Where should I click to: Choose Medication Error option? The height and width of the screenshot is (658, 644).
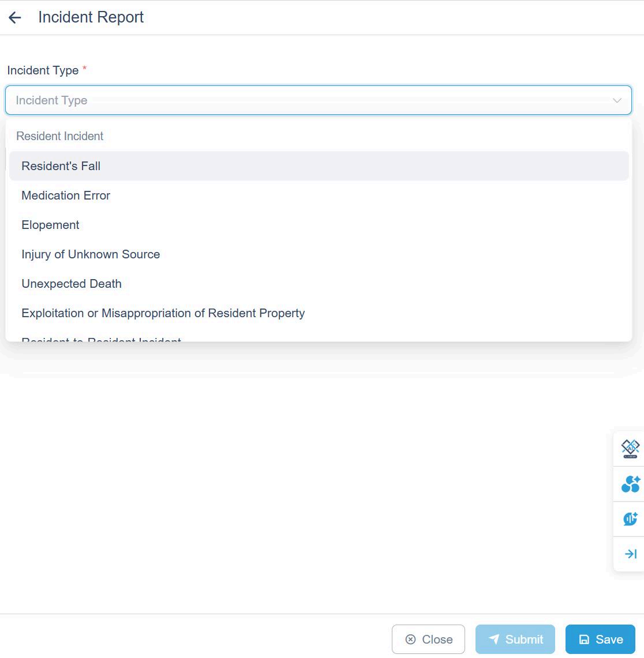[66, 195]
